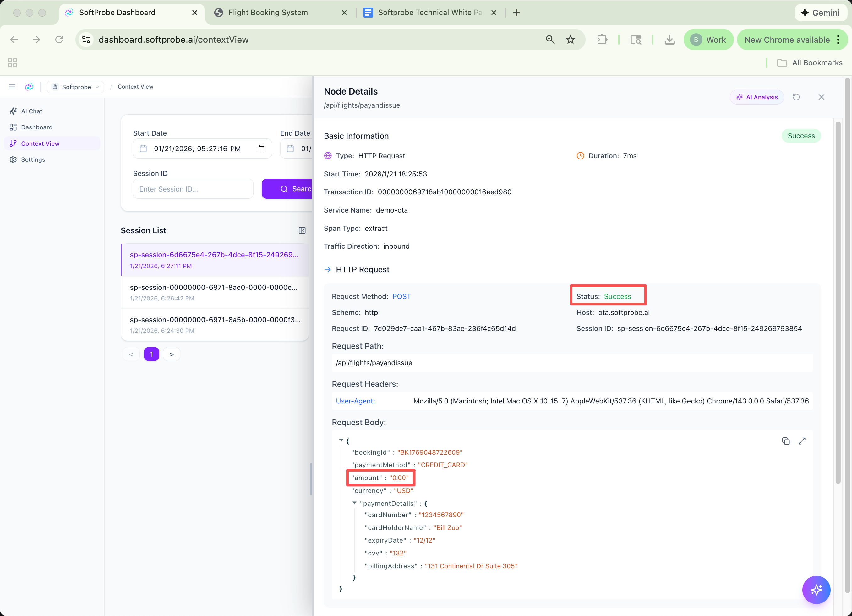Toggle the hamburger sidebar menu
This screenshot has height=616, width=852.
[12, 87]
